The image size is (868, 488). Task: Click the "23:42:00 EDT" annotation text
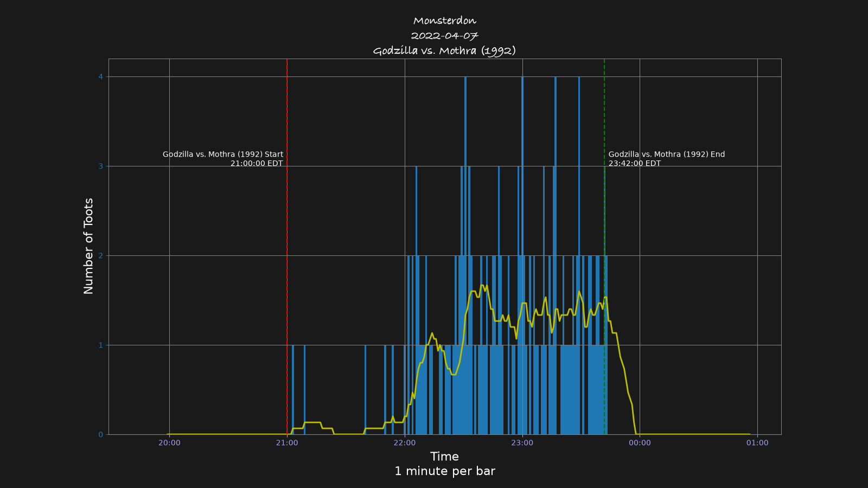click(x=635, y=164)
